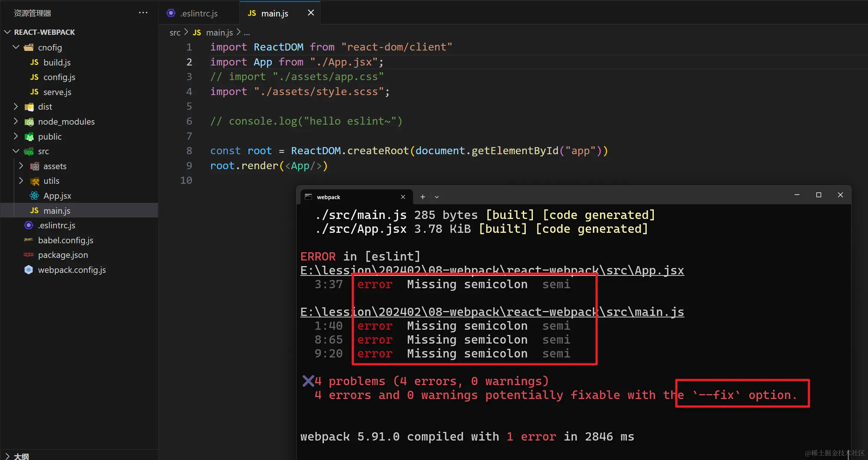This screenshot has height=460, width=868.
Task: Click the package.json npm icon
Action: coord(28,255)
